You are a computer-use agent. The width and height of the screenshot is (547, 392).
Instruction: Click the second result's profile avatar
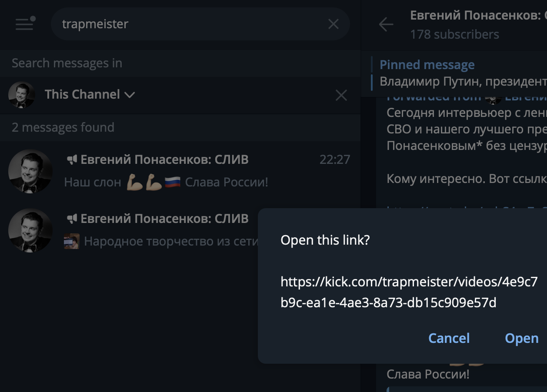pyautogui.click(x=30, y=230)
